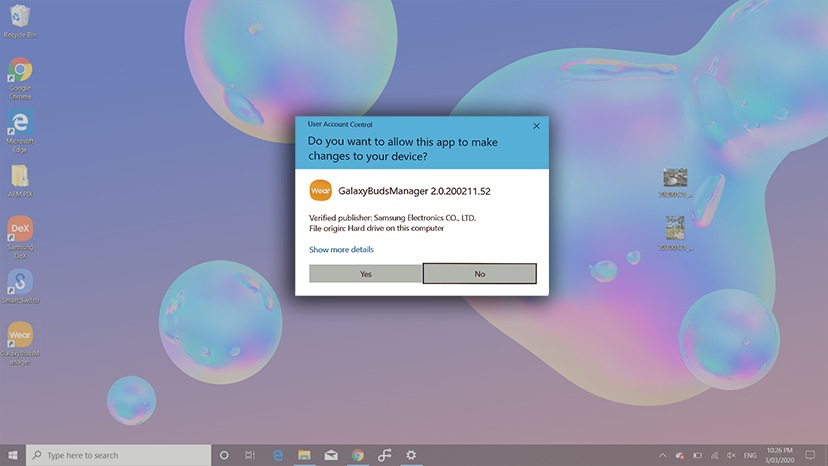This screenshot has width=828, height=466.
Task: Select the Google Chrome desktop shortcut
Action: pyautogui.click(x=20, y=78)
